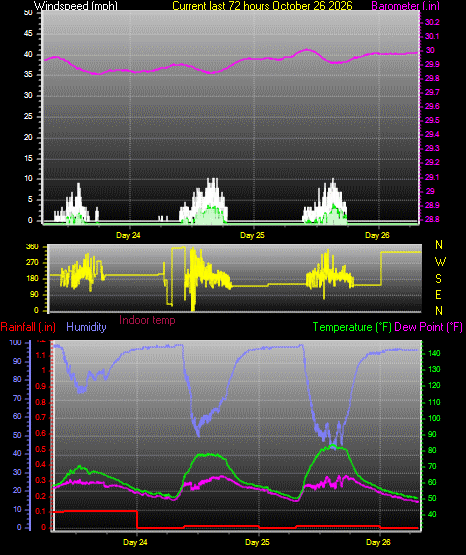Image resolution: width=466 pixels, height=555 pixels.
Task: Click the 'Indoor temp' legend label
Action: (x=147, y=320)
